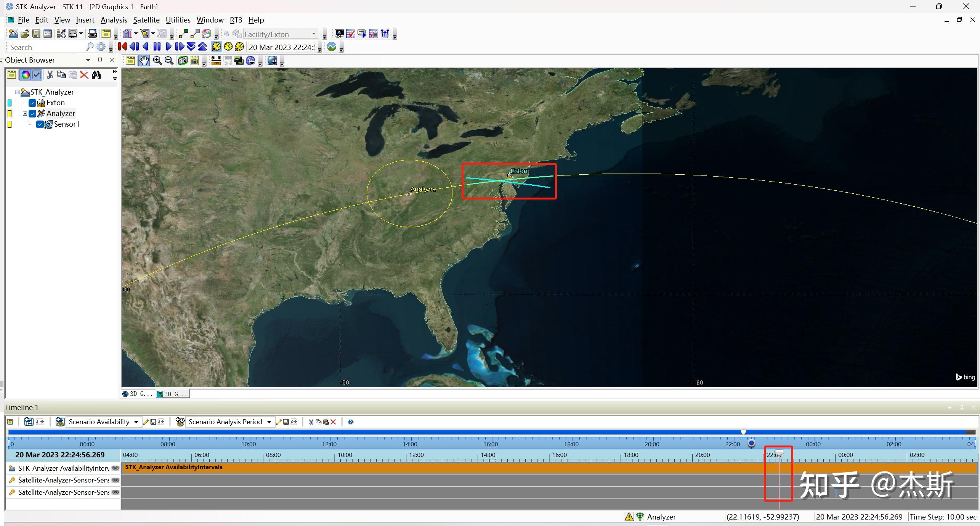Open the Satellite menu

[x=146, y=20]
